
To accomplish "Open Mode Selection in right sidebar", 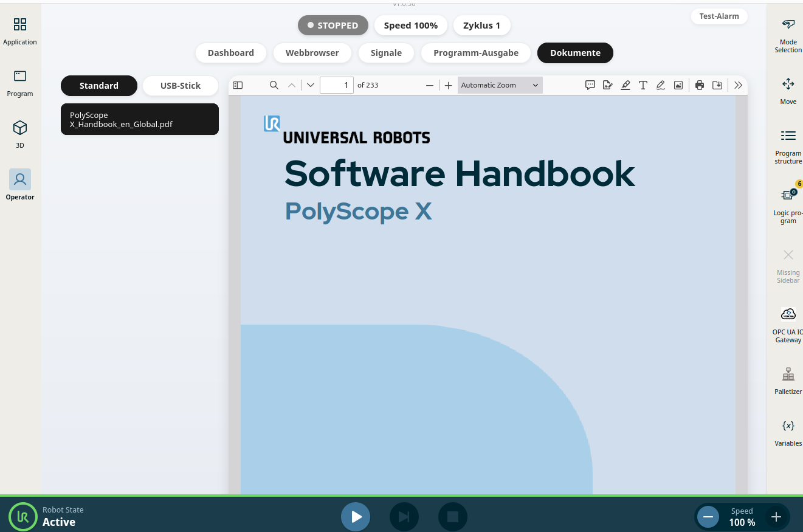I will 788,35.
